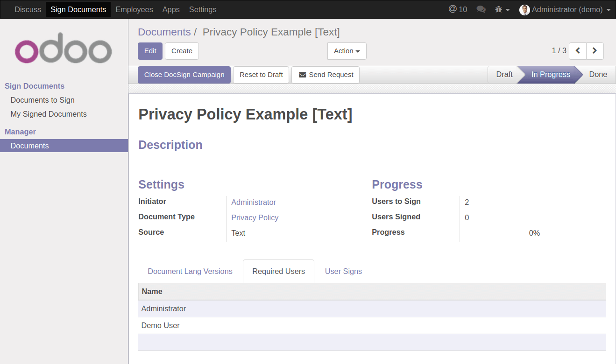Open the conversations chat bubble icon
The width and height of the screenshot is (616, 364).
click(481, 9)
